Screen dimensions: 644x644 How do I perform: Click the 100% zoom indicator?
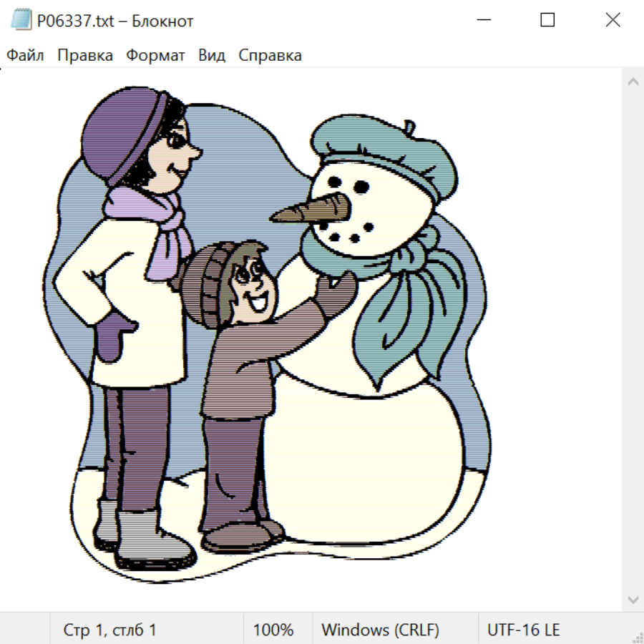(273, 630)
